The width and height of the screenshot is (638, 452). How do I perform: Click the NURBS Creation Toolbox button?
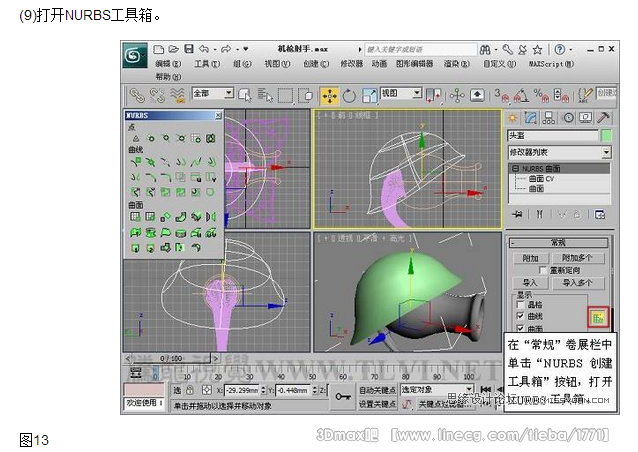click(x=597, y=318)
